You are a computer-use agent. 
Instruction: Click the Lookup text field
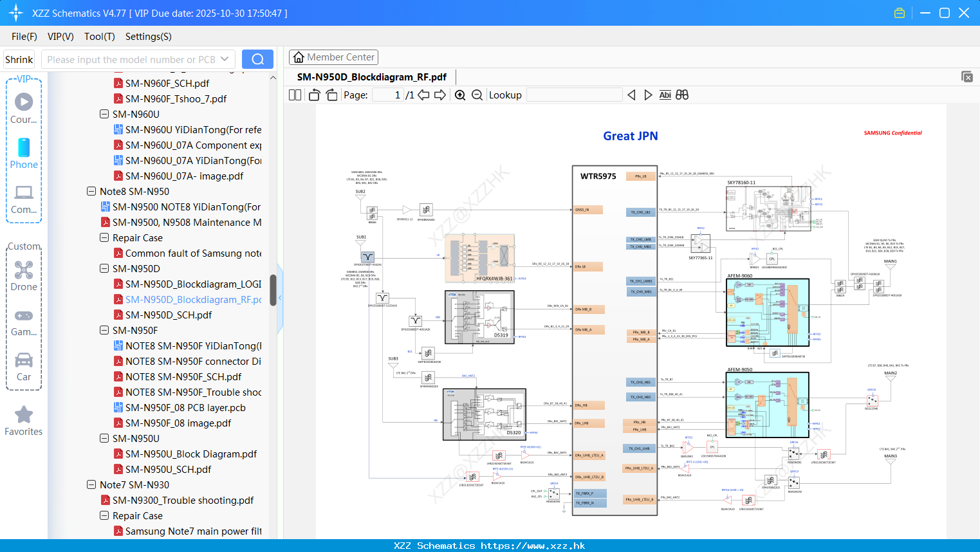(575, 95)
